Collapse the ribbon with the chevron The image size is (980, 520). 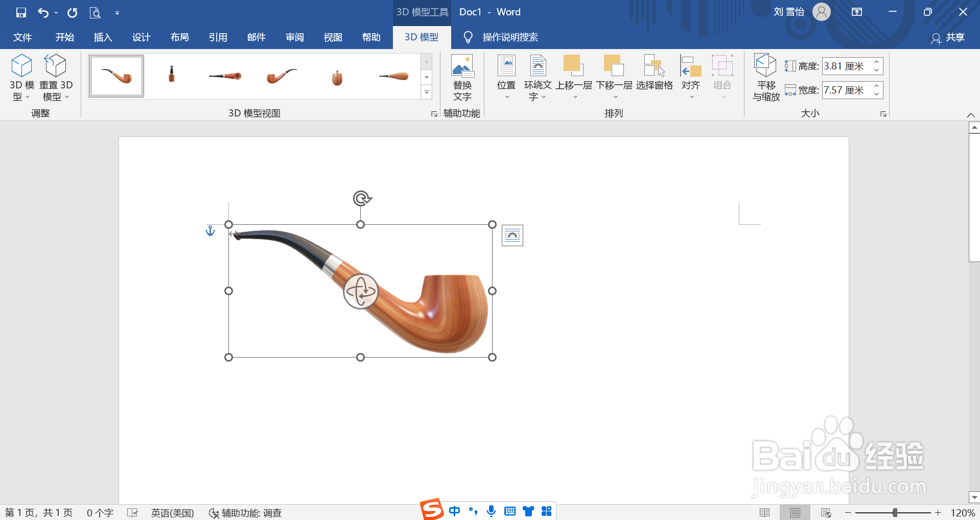point(971,115)
